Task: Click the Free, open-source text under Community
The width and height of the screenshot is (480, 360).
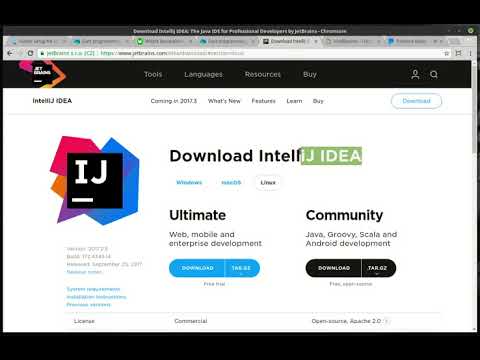Action: (x=351, y=284)
